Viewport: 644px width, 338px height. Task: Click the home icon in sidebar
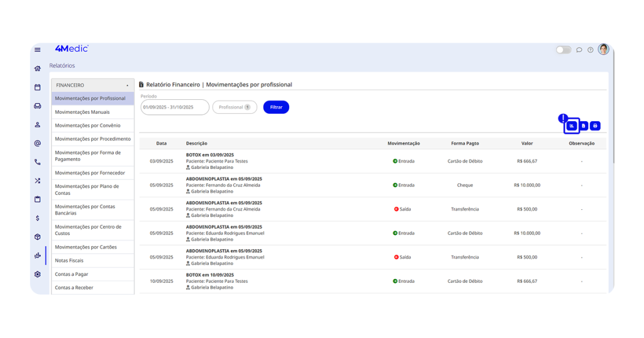(x=38, y=68)
